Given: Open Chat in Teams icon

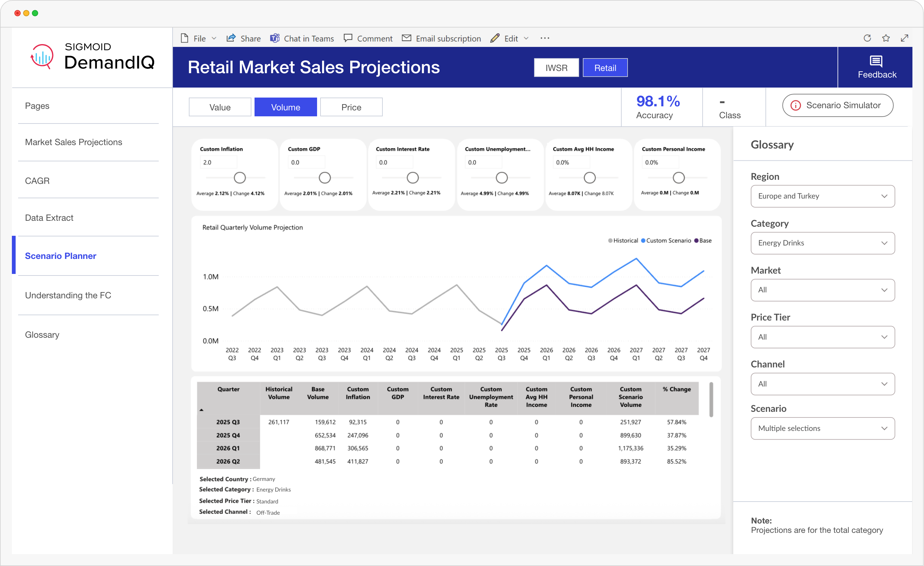Looking at the screenshot, I should 275,38.
